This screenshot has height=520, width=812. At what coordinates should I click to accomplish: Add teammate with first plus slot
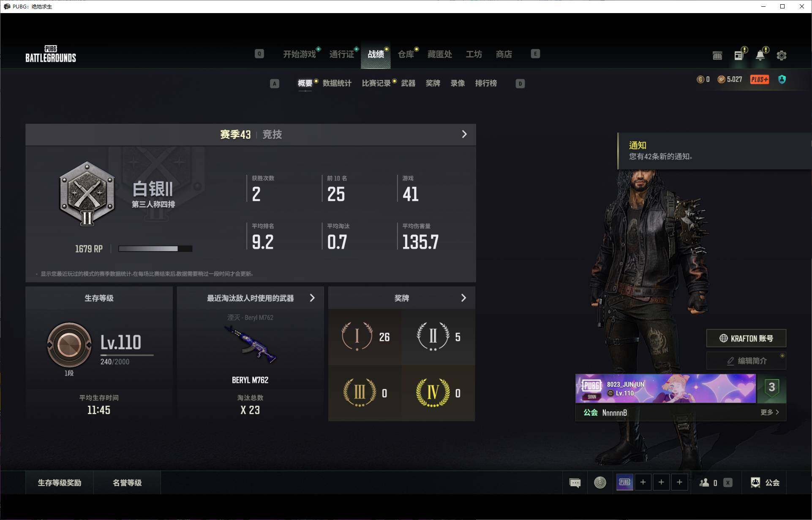point(643,482)
